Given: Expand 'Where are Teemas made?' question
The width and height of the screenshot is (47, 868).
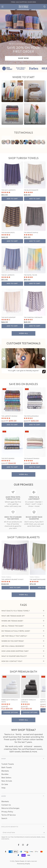Looking at the screenshot, I should (23, 621).
